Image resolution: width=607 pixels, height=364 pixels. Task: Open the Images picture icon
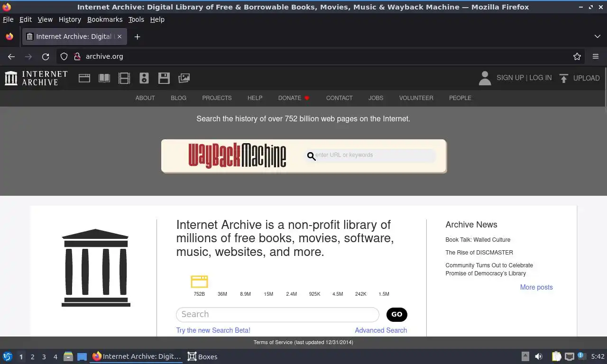(x=184, y=78)
